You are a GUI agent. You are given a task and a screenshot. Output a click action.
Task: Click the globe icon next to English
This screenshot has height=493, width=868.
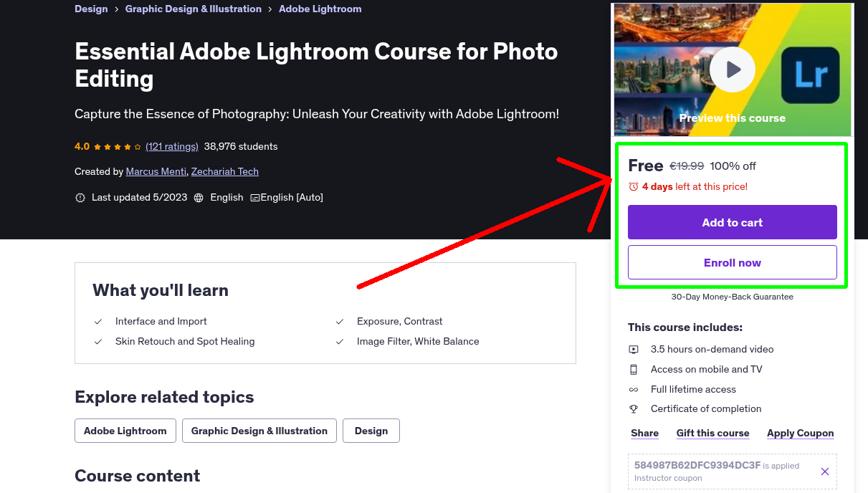(199, 198)
